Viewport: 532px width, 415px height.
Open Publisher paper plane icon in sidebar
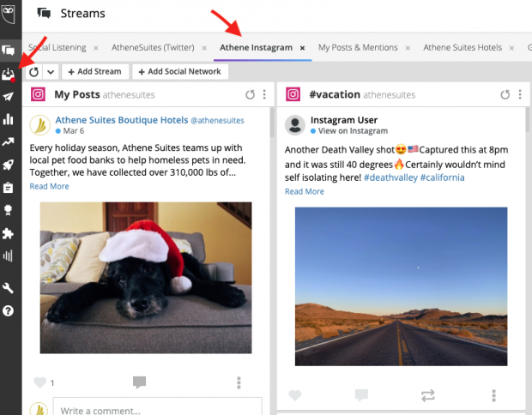click(x=9, y=98)
